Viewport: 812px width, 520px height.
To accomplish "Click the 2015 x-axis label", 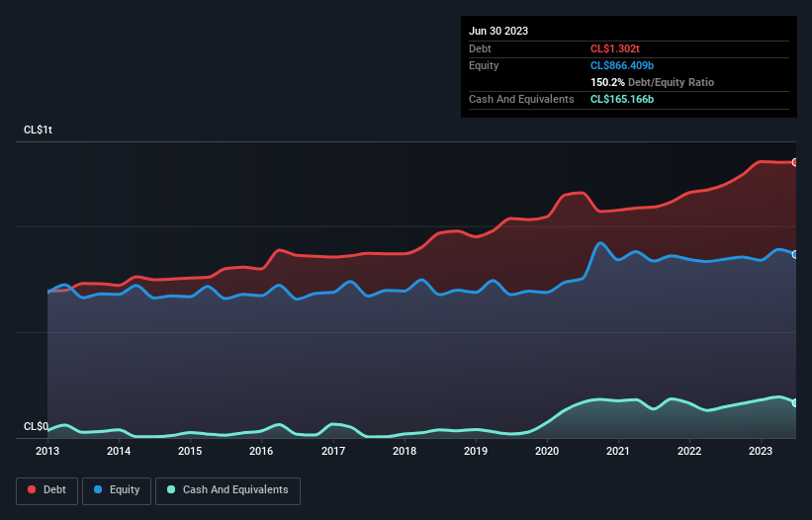I will coord(190,451).
